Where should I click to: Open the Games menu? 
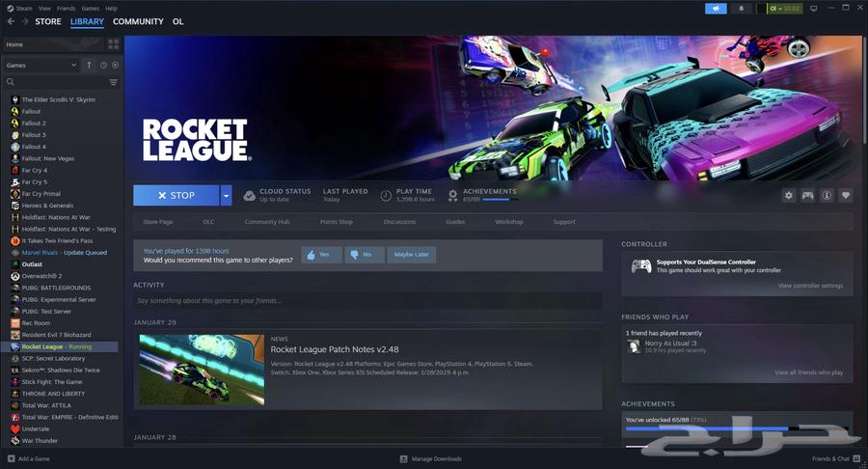[91, 9]
